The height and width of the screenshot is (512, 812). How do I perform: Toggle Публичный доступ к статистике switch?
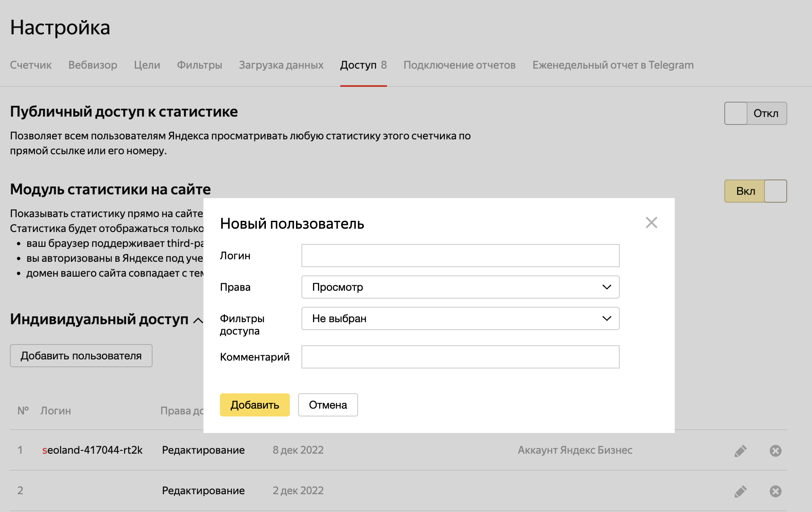(755, 113)
